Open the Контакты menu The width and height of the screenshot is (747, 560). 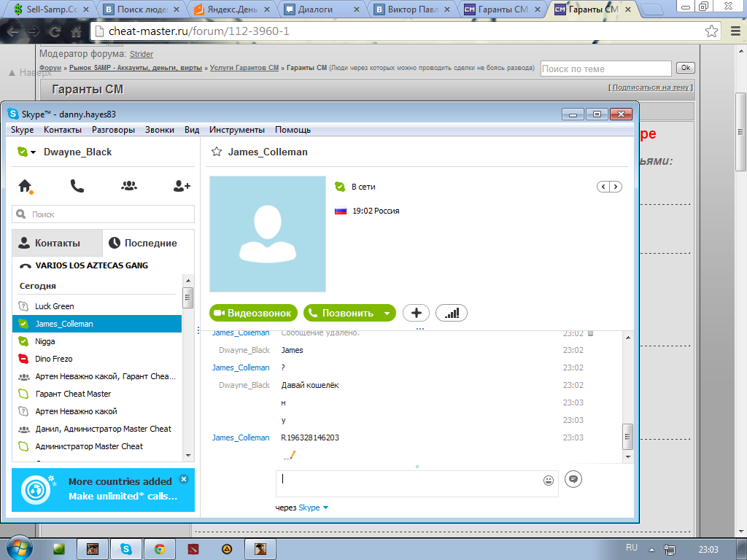(x=63, y=130)
